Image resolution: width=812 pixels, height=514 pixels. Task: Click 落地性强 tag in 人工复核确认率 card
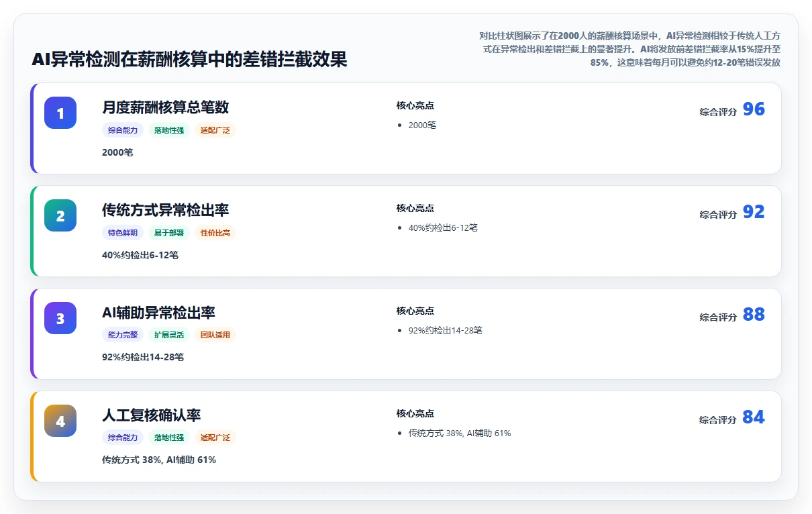[169, 438]
